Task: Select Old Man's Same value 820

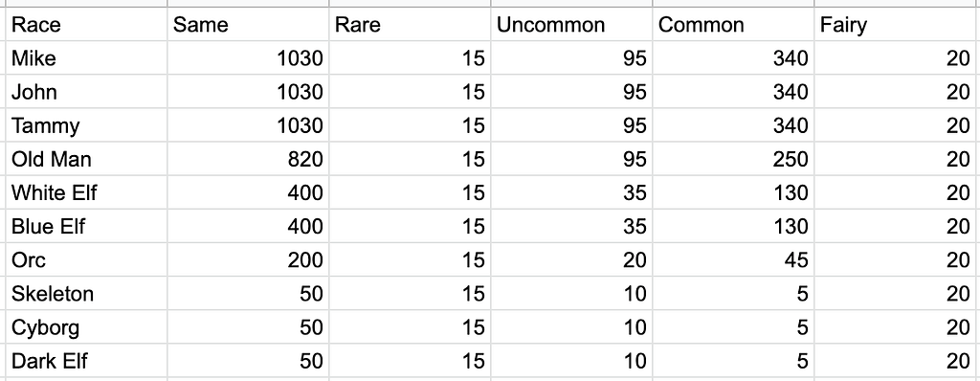Action: [248, 159]
